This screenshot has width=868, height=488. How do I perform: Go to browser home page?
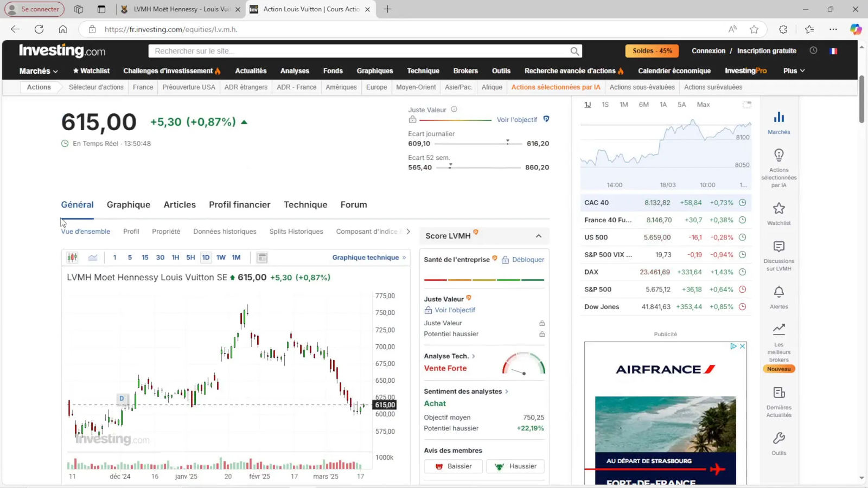coord(63,29)
